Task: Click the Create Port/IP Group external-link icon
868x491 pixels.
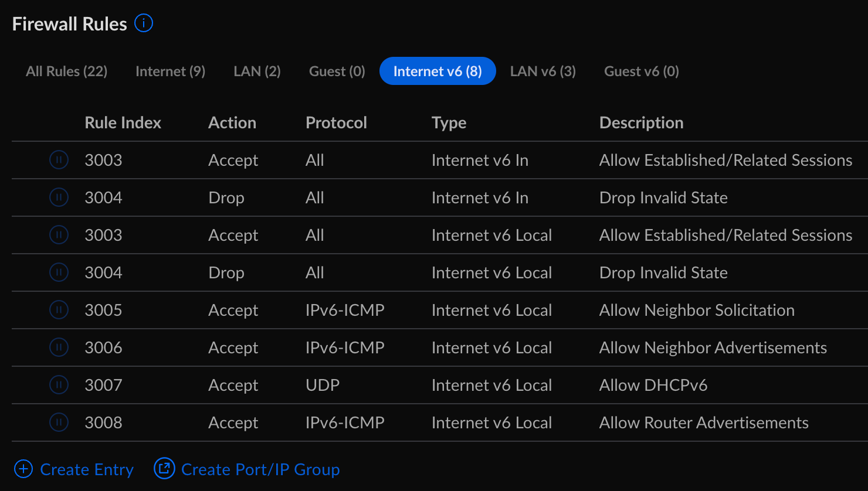Action: tap(164, 468)
